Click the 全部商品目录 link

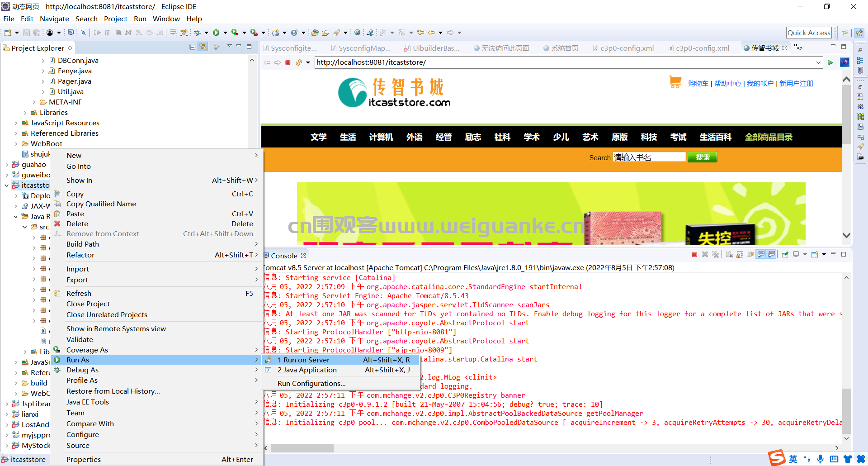769,137
